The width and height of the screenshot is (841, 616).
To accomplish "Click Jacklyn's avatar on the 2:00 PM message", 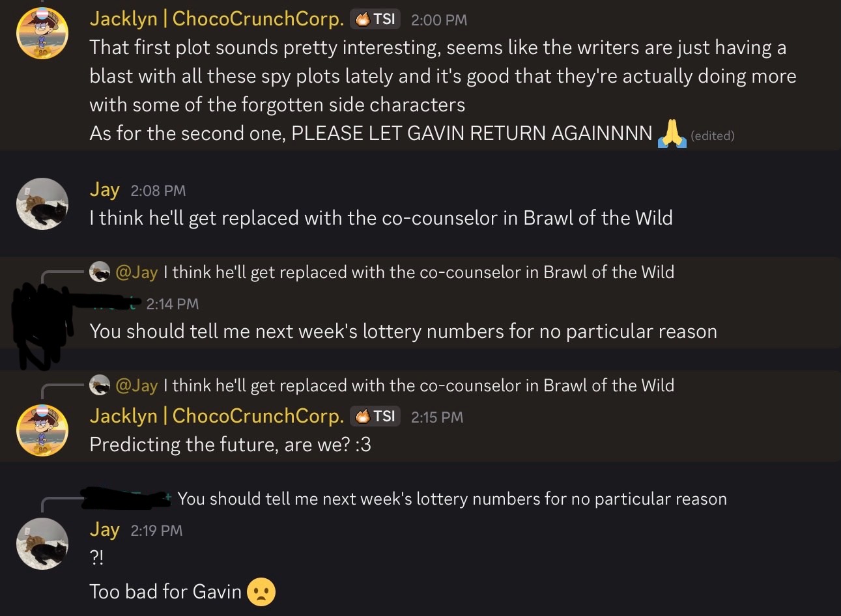I will click(42, 33).
